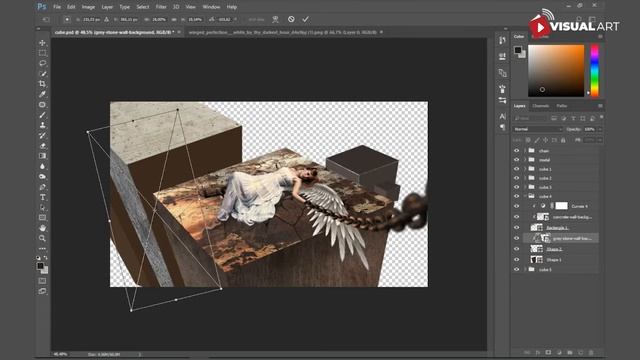The image size is (640, 360).
Task: Select the Rectangle shape tool
Action: [x=42, y=218]
